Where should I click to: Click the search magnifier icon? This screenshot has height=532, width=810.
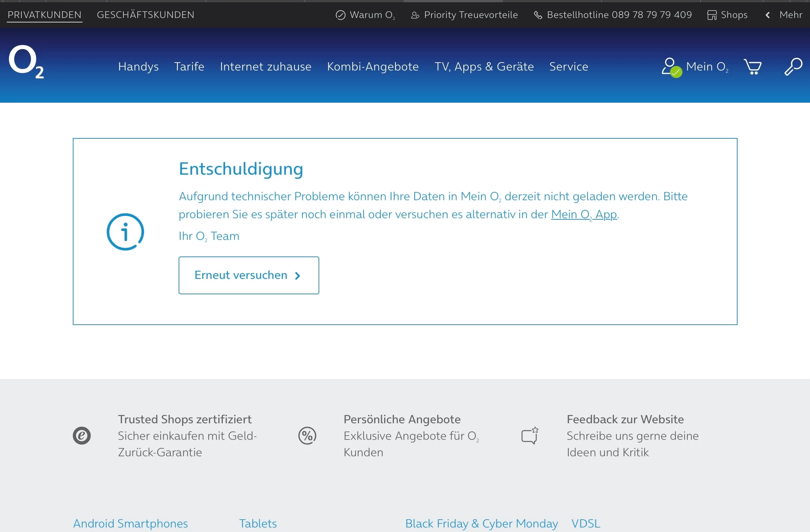tap(793, 67)
